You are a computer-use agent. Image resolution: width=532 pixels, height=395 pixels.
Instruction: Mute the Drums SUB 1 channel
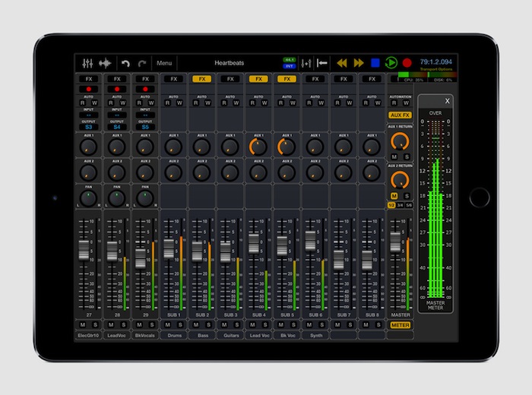(168, 325)
